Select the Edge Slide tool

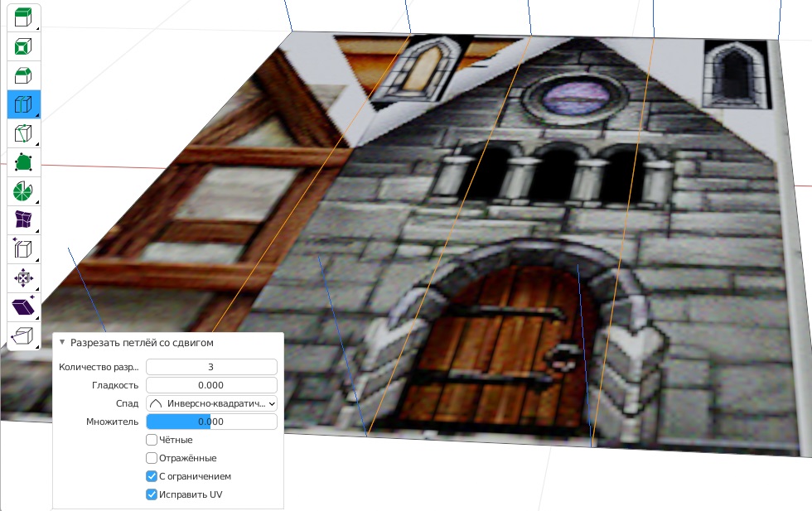pos(23,249)
